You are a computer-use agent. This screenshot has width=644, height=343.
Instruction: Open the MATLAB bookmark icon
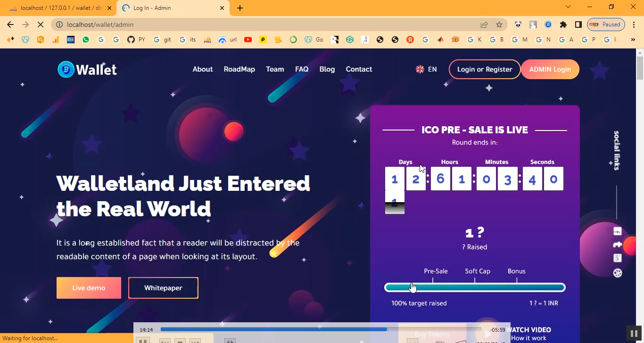(x=440, y=40)
